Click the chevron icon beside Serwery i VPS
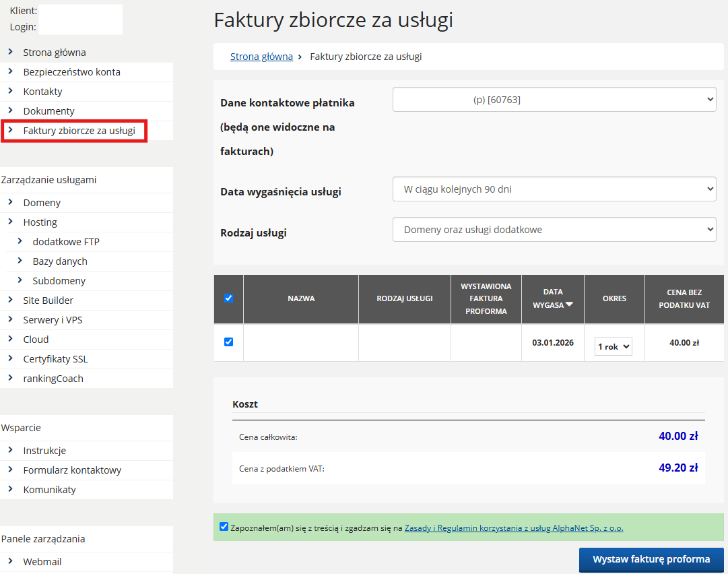This screenshot has width=728, height=574. 10,319
